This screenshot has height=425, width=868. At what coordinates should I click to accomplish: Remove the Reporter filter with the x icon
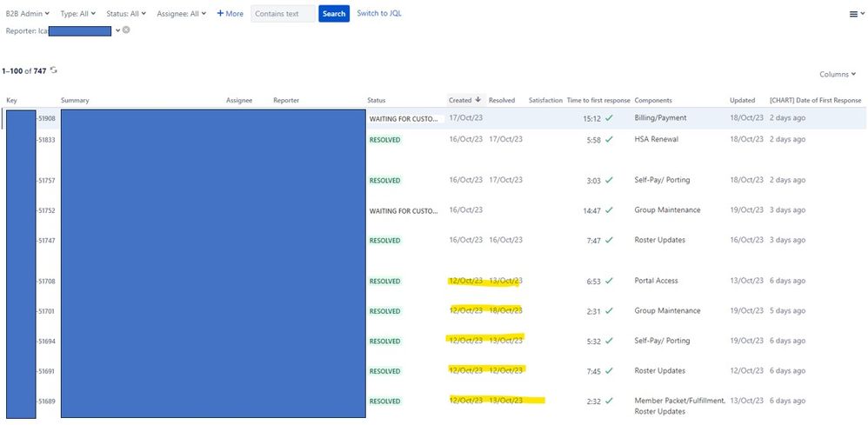pos(126,30)
